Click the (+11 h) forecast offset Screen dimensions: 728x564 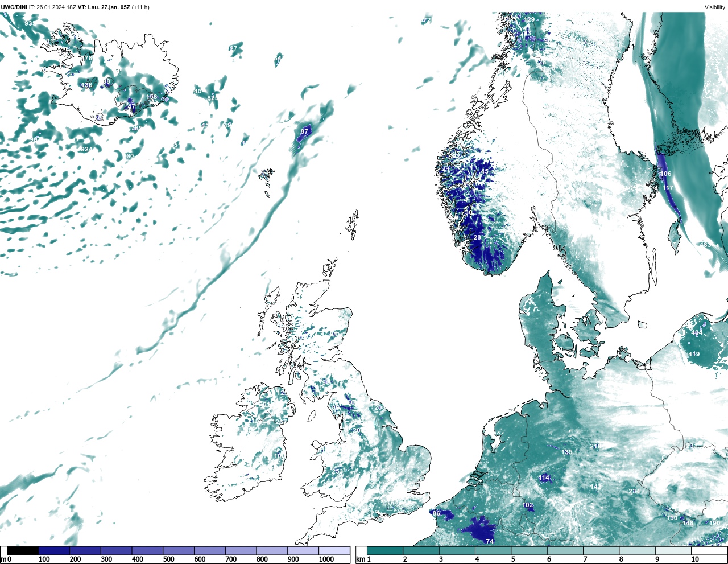[140, 7]
